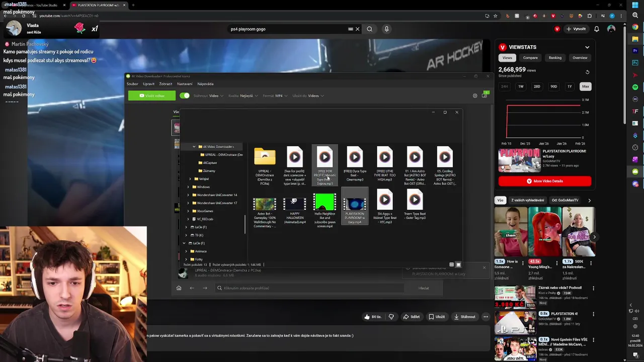Open YouTube notifications bell
Image resolution: width=644 pixels, height=362 pixels.
pos(597,29)
